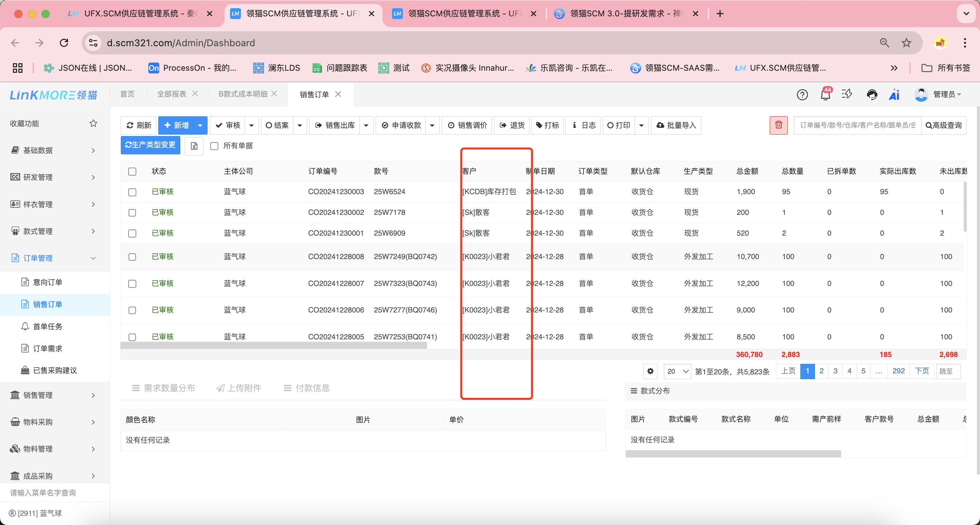Click the 生产类型变更 button
The width and height of the screenshot is (980, 525).
coord(150,145)
